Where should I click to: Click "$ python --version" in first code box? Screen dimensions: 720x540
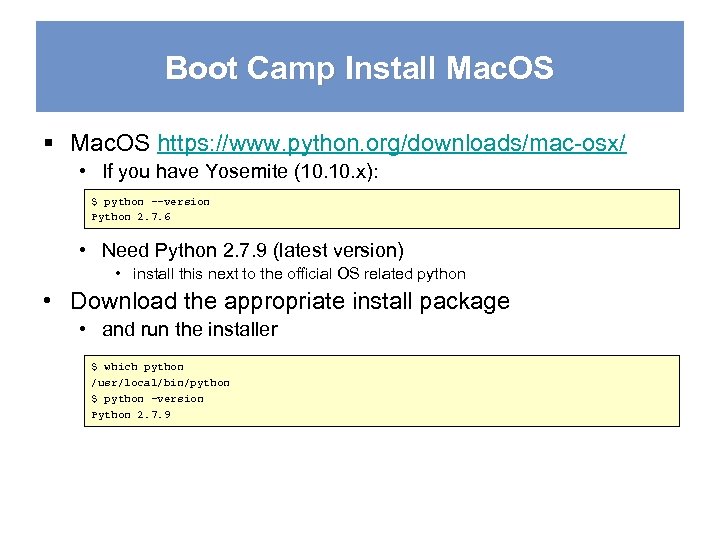[x=151, y=201]
